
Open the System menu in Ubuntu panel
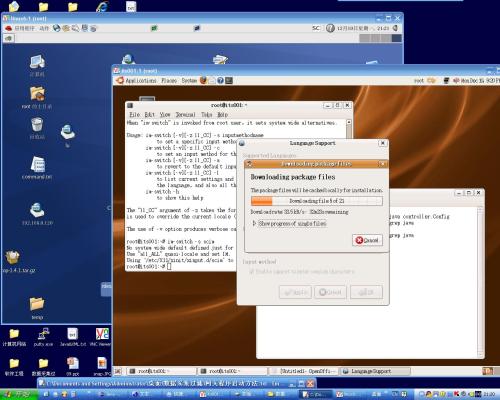pyautogui.click(x=189, y=80)
